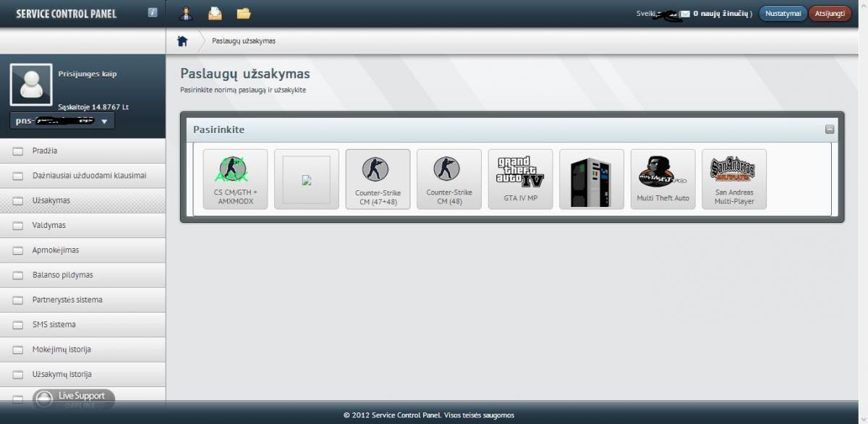The image size is (868, 424).
Task: Click the balance text Sąskaitoje 14.8767 Lt
Action: coord(93,107)
